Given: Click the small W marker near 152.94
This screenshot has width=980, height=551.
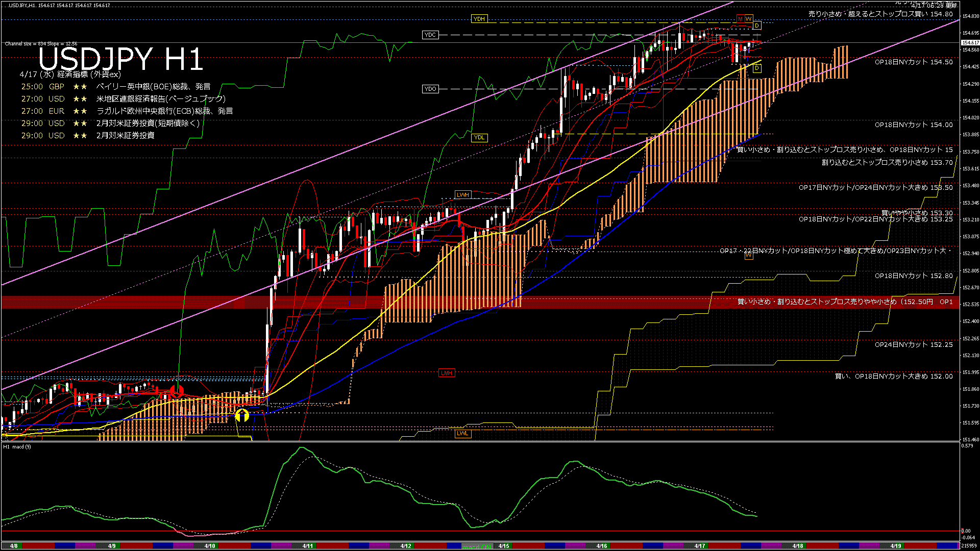Looking at the screenshot, I should pyautogui.click(x=748, y=255).
